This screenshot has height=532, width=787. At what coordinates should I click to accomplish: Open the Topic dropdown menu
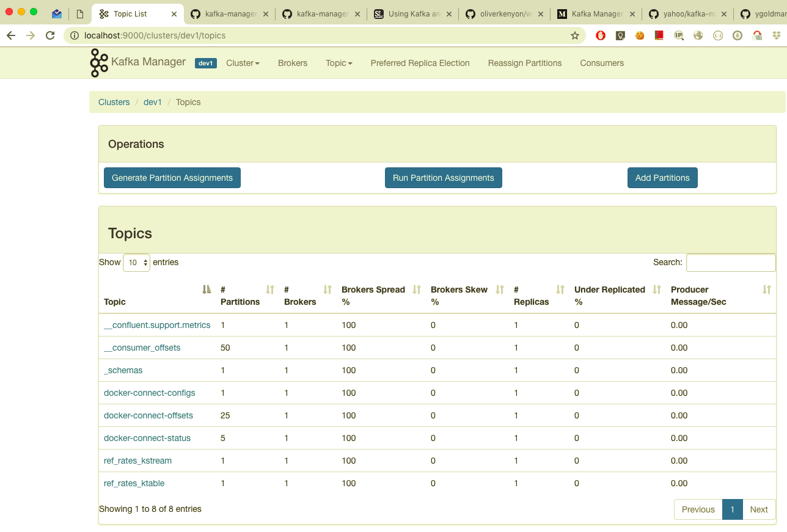pyautogui.click(x=339, y=63)
